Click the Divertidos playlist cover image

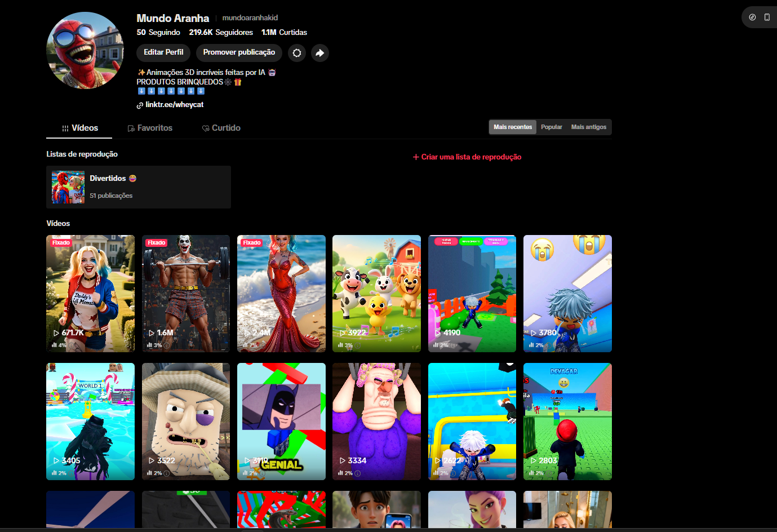[68, 187]
